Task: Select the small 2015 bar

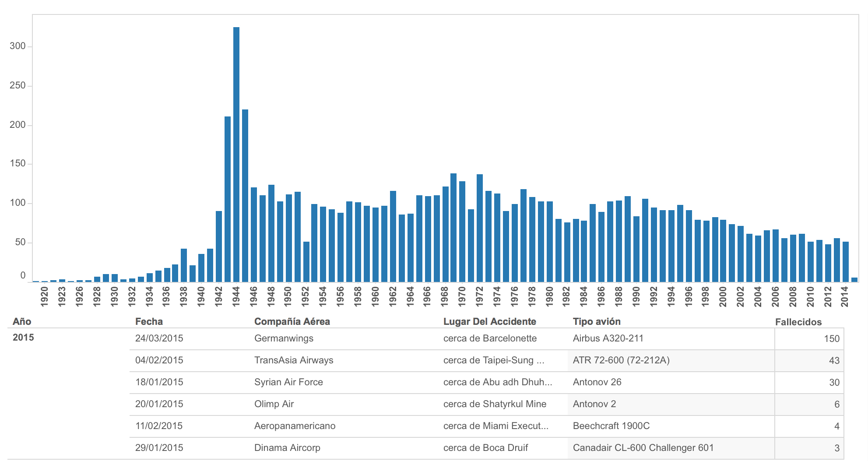Action: 854,279
